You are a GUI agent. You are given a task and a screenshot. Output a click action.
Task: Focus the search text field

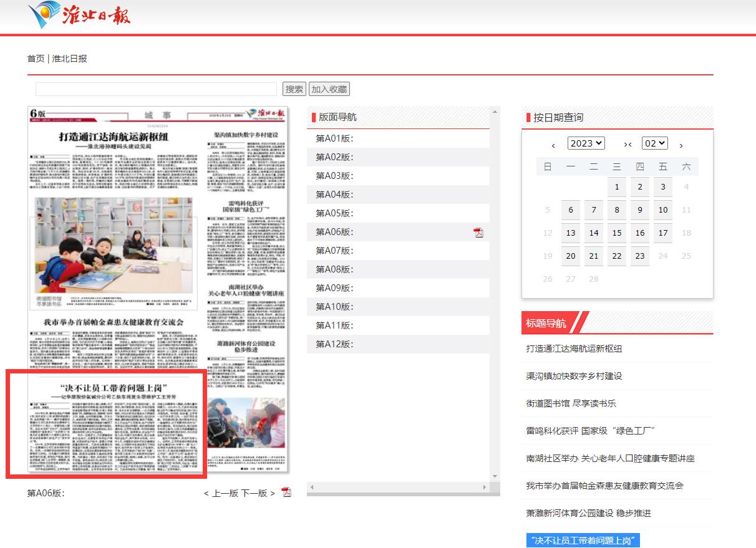156,89
